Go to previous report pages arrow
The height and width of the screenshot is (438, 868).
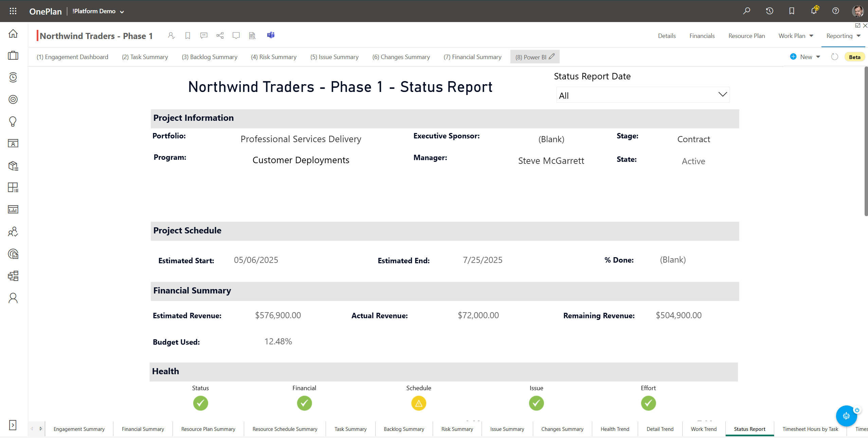pos(32,429)
